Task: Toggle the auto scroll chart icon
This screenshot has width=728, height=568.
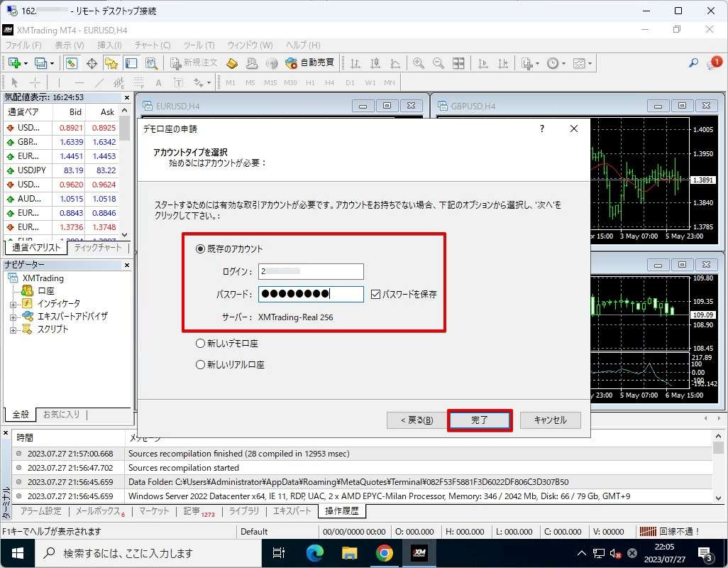Action: pyautogui.click(x=483, y=63)
